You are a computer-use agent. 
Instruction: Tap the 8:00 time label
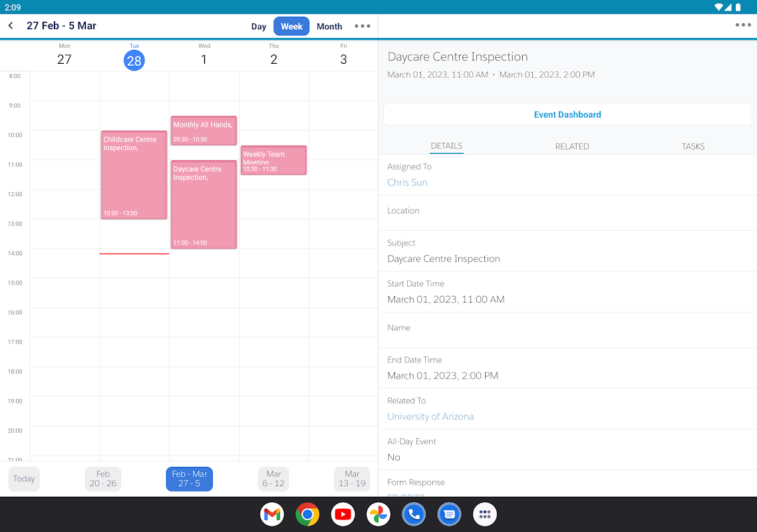pyautogui.click(x=15, y=76)
